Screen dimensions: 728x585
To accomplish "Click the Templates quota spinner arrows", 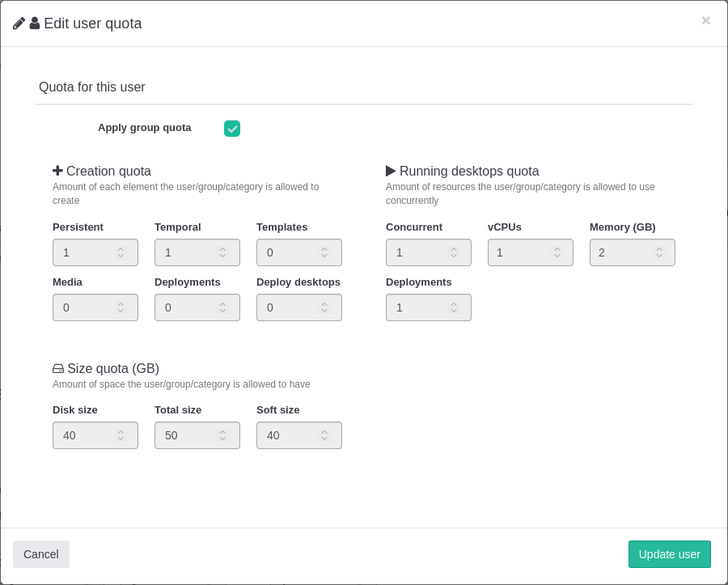I will (x=324, y=252).
